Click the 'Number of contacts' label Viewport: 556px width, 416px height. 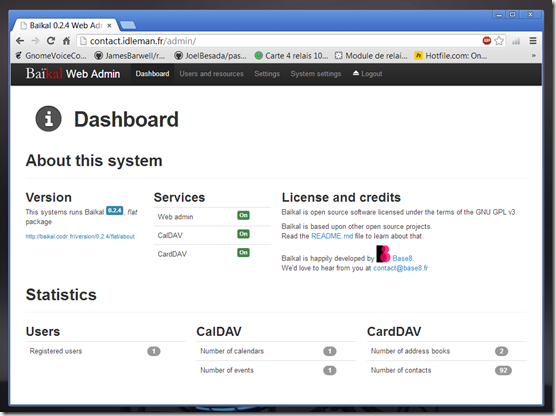click(401, 370)
